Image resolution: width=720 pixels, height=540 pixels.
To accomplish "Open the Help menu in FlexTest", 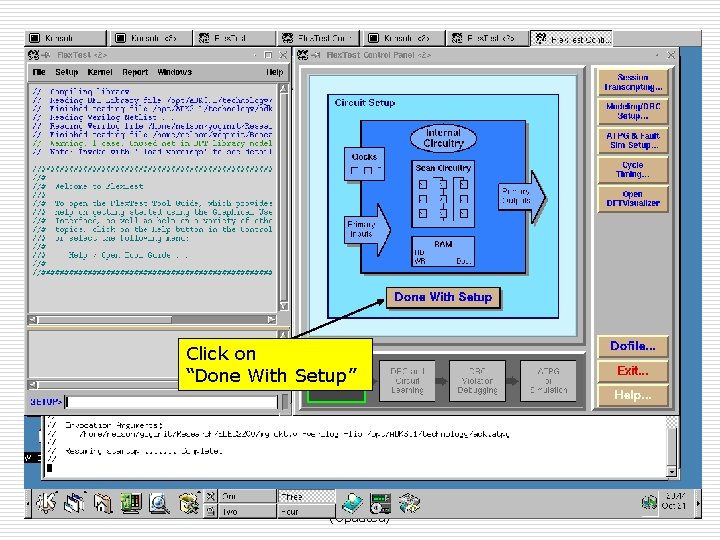I will tap(275, 72).
